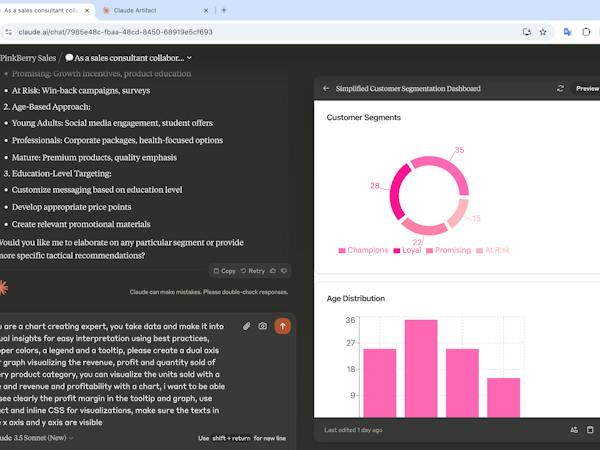The height and width of the screenshot is (450, 600).
Task: Select the At Risk legend entry
Action: (493, 250)
